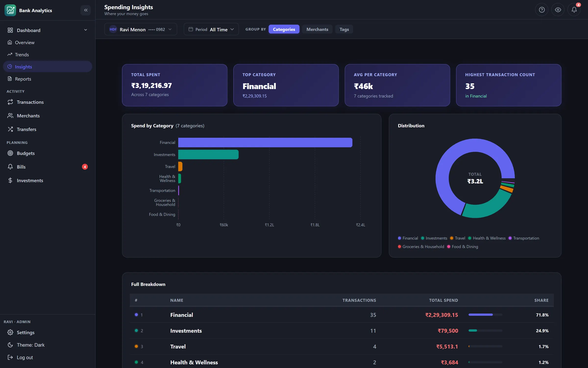Toggle amount visibility eye icon

[558, 10]
